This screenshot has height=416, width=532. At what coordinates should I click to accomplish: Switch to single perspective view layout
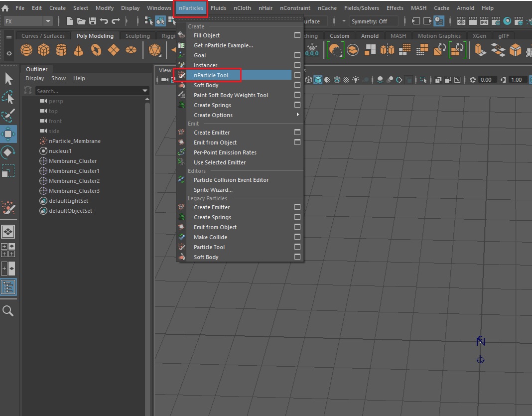(x=8, y=232)
